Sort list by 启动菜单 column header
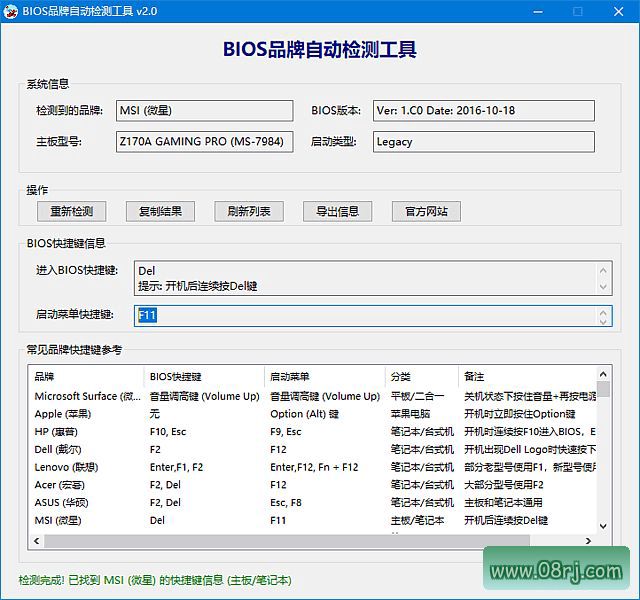 (x=324, y=376)
